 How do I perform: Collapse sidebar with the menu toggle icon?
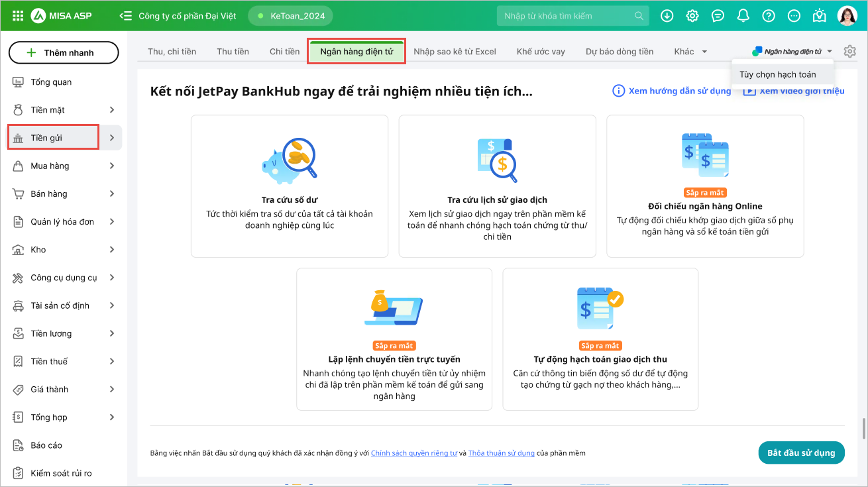click(x=125, y=15)
